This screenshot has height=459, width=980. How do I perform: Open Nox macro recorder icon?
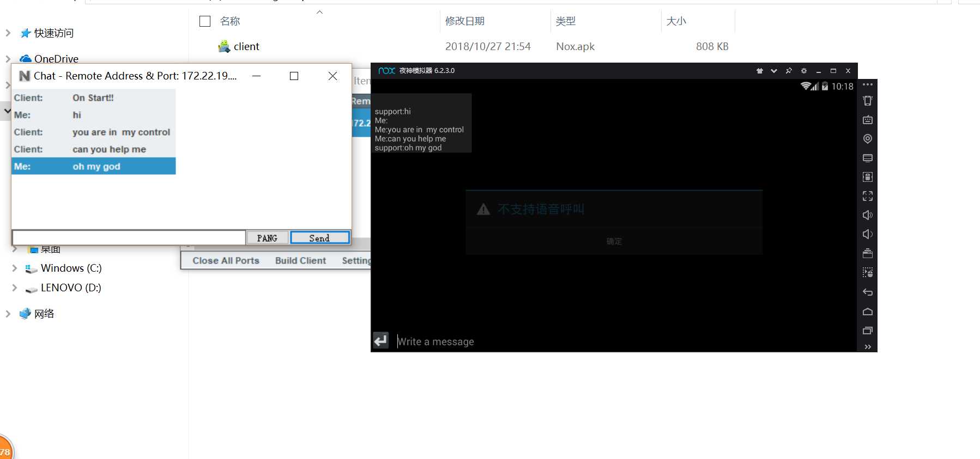click(868, 272)
